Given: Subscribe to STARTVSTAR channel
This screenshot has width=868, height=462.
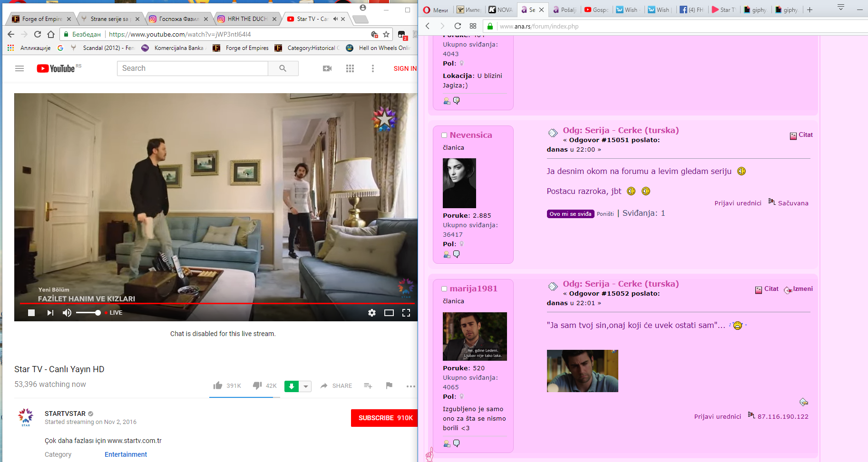Looking at the screenshot, I should pos(384,418).
